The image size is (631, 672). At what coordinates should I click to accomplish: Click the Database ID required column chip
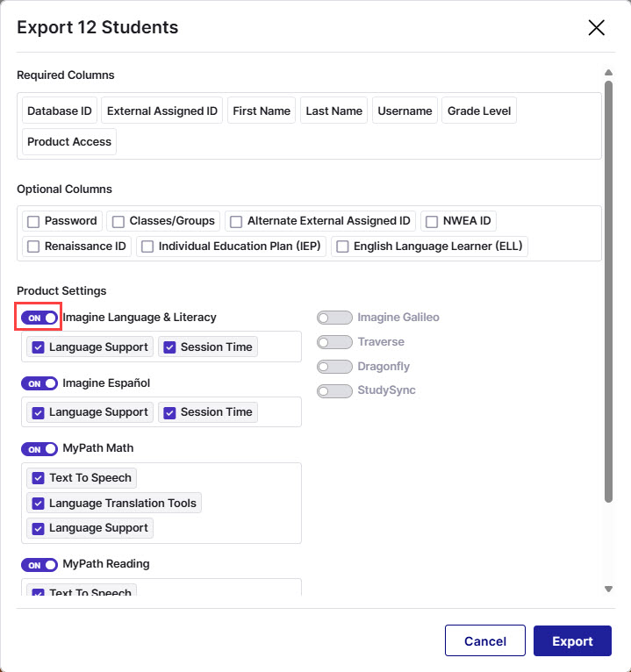coord(60,111)
